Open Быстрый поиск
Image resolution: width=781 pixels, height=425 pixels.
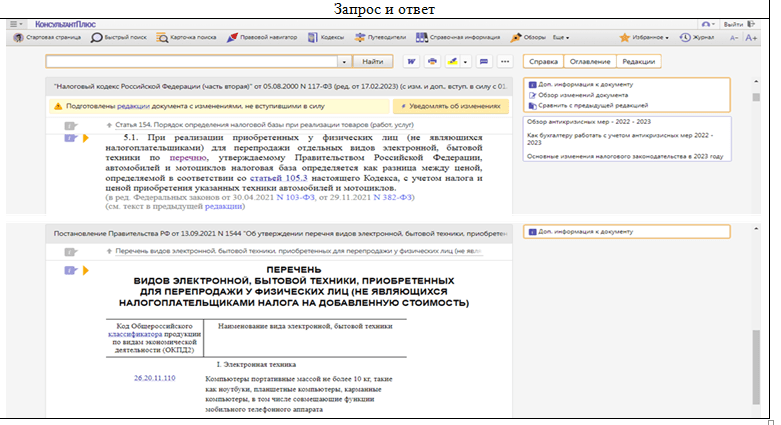(x=119, y=37)
